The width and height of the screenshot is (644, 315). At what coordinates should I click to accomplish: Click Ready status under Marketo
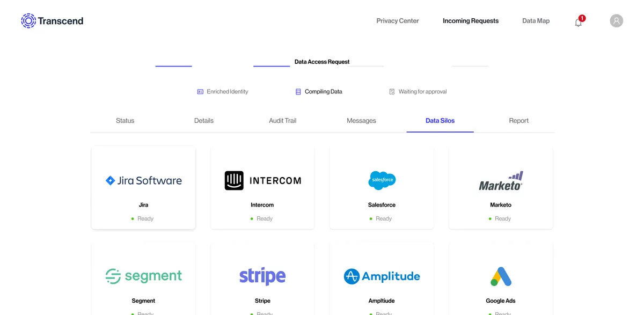click(x=500, y=218)
